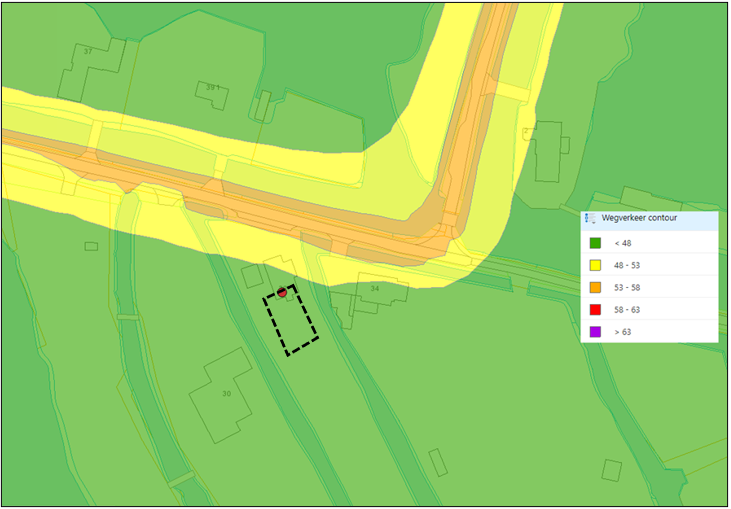The image size is (731, 509).
Task: Click the '39 1' building label
Action: (x=213, y=87)
